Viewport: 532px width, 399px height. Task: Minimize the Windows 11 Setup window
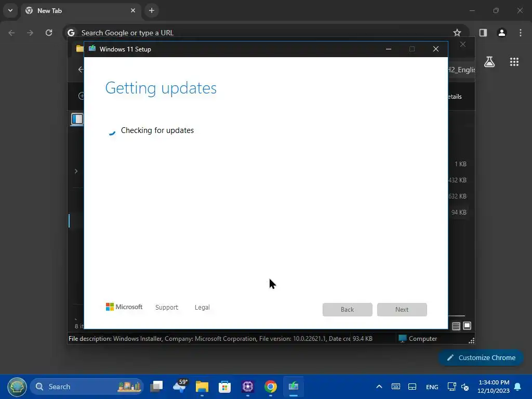(x=389, y=49)
